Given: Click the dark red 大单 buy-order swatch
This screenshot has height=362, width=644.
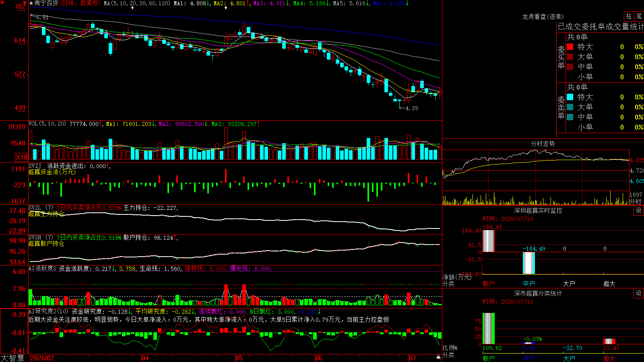Looking at the screenshot, I should coord(570,57).
